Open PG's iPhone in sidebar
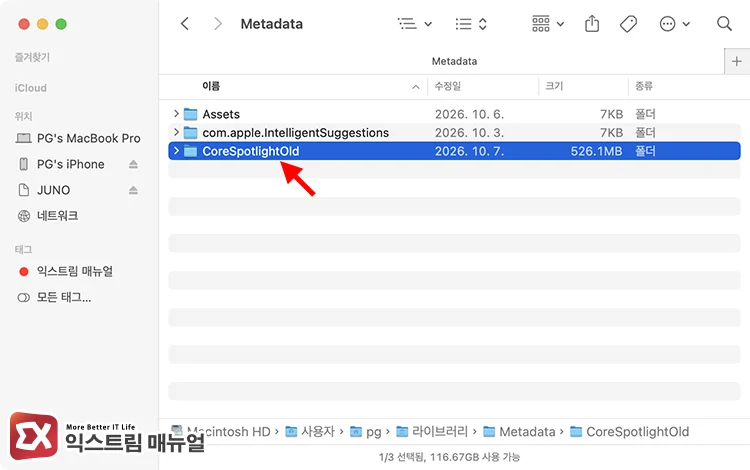 point(70,164)
